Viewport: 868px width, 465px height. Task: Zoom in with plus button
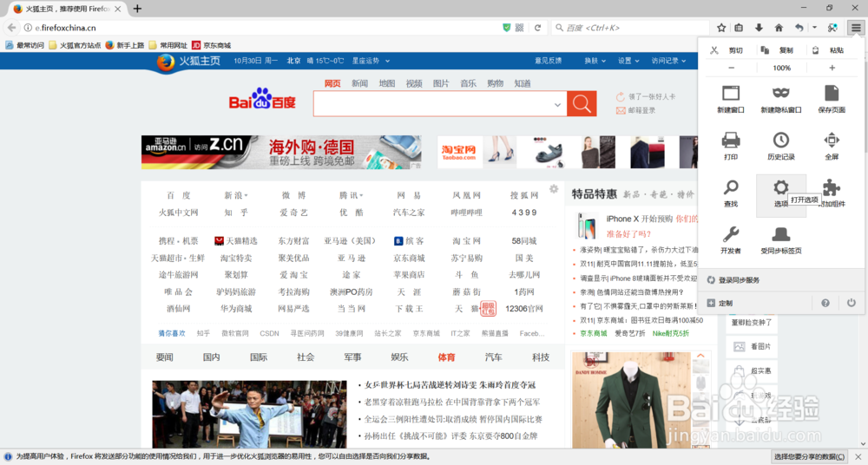coord(832,68)
